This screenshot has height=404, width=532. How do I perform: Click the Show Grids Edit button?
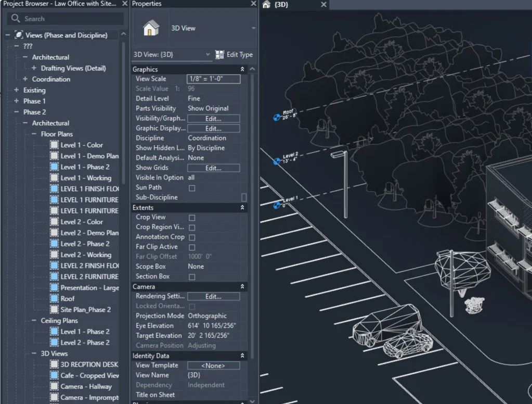[213, 168]
